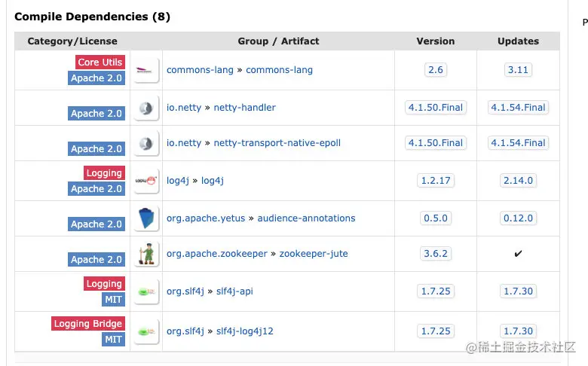This screenshot has width=588, height=366.
Task: Open the netty-handler artifact link
Action: tap(244, 108)
